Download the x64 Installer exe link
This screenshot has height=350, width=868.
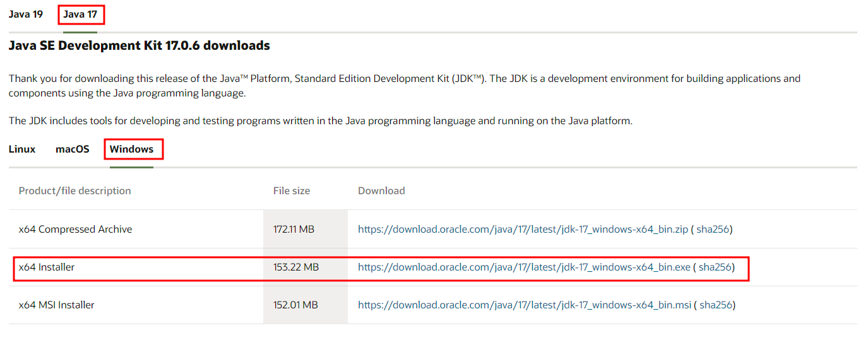[524, 267]
